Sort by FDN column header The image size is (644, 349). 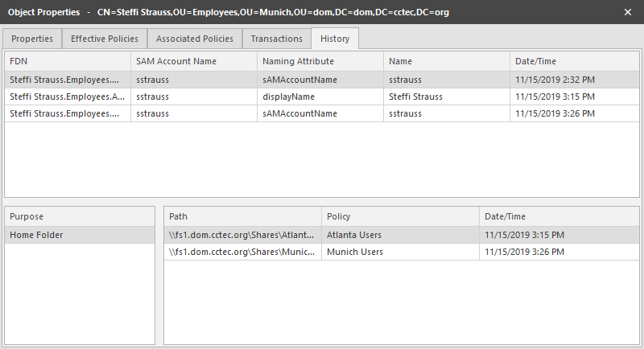(x=68, y=61)
